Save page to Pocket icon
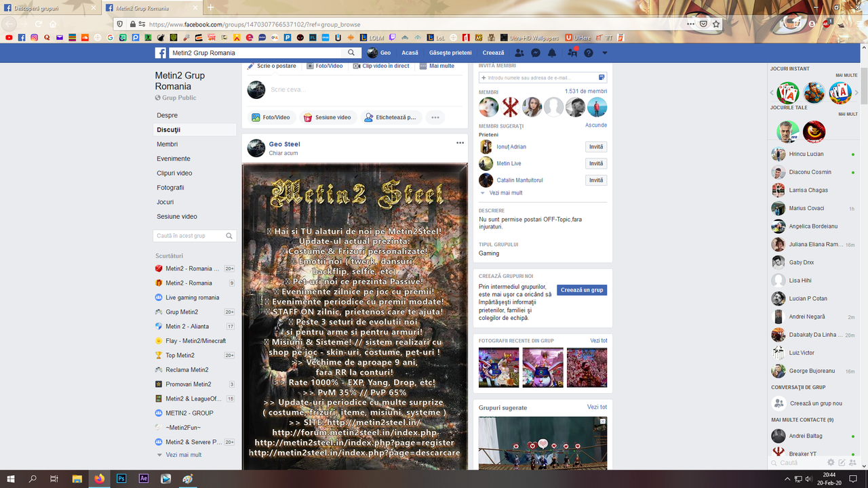 703,24
